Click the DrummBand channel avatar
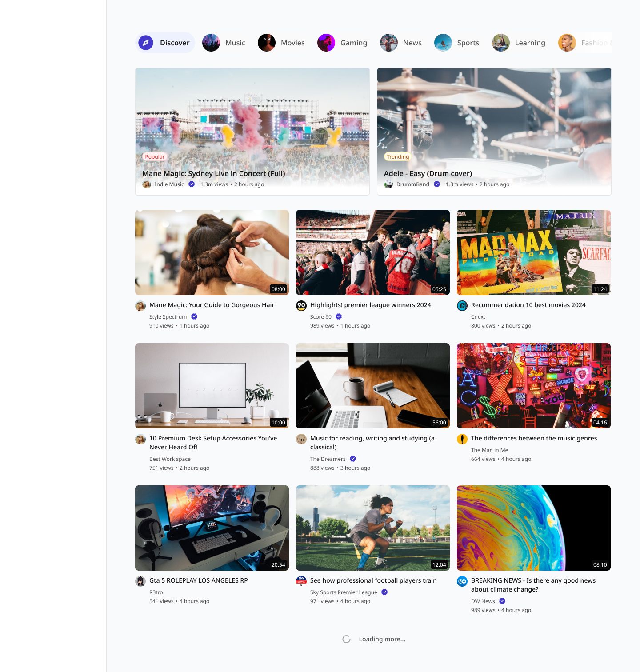This screenshot has height=672, width=640. click(x=388, y=184)
